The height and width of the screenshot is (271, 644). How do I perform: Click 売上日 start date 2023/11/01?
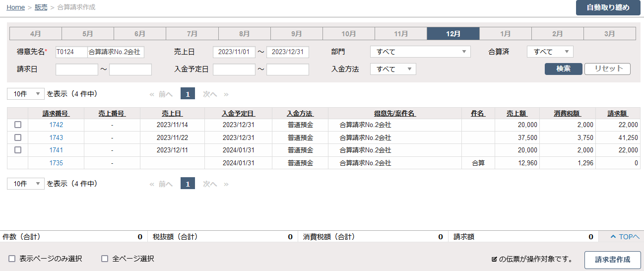point(234,52)
